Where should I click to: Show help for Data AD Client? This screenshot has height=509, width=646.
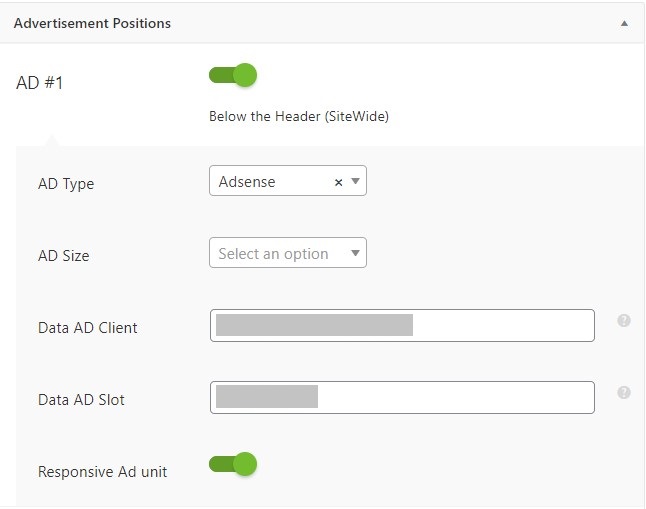(624, 320)
